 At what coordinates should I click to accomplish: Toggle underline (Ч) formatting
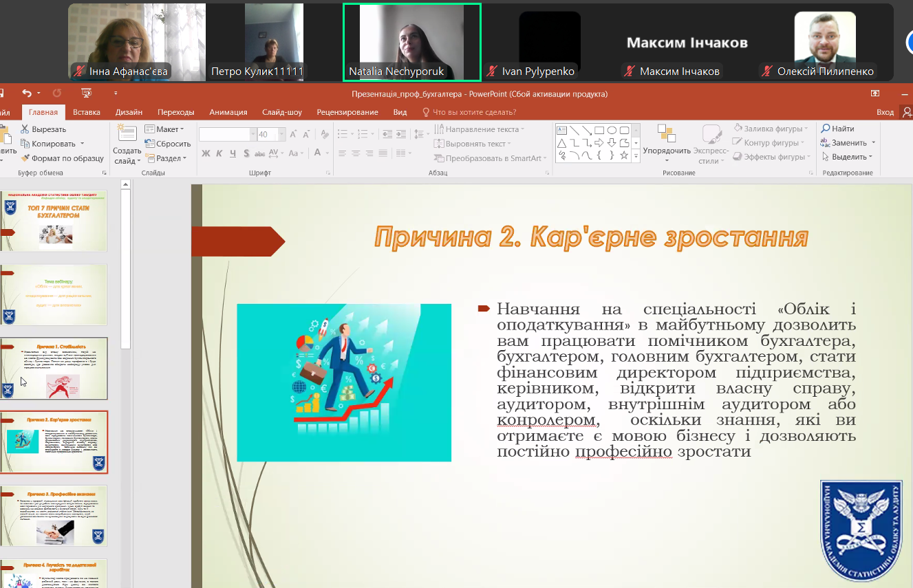tap(233, 154)
